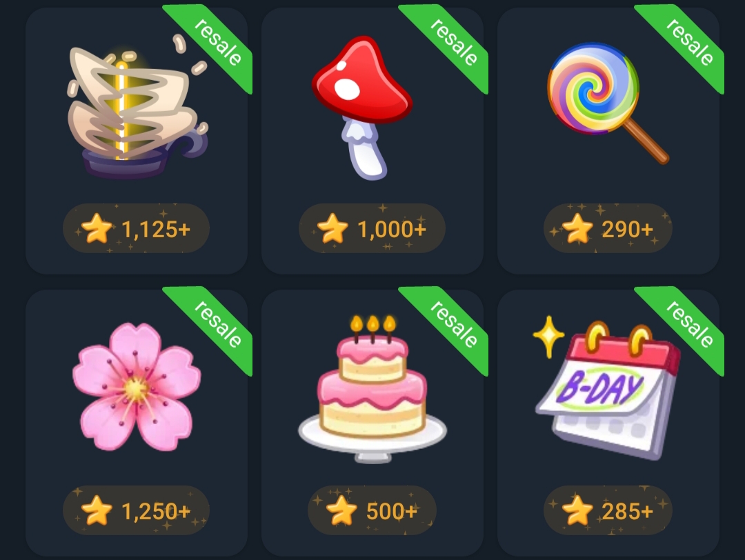Click the star icon beside 500+
This screenshot has width=745, height=560.
(341, 510)
